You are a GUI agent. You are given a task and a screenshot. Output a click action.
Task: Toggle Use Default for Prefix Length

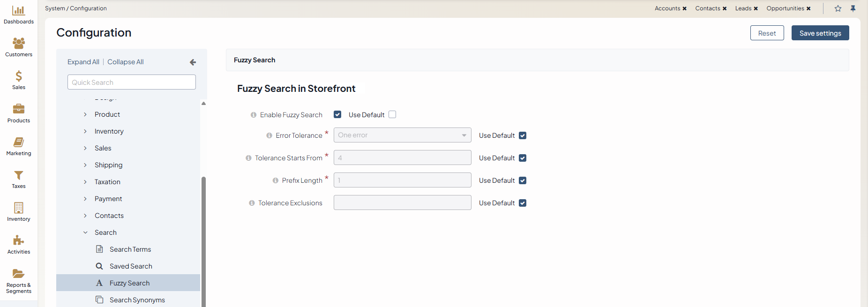tap(523, 180)
